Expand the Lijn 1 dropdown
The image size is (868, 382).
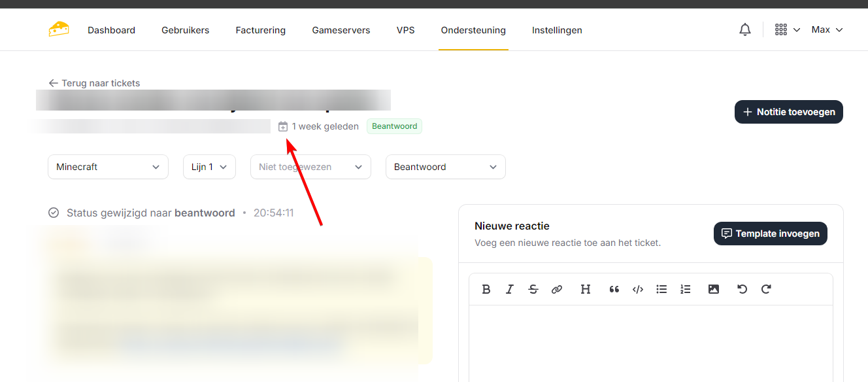[209, 167]
